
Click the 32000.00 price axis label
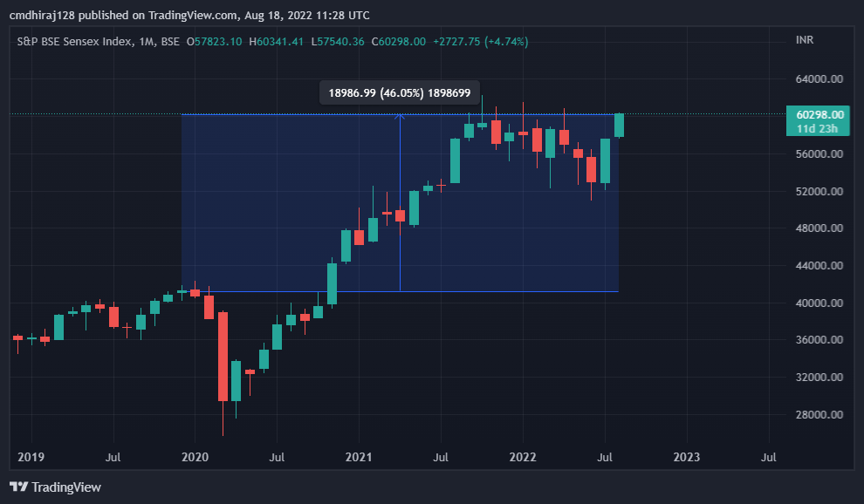pyautogui.click(x=819, y=377)
